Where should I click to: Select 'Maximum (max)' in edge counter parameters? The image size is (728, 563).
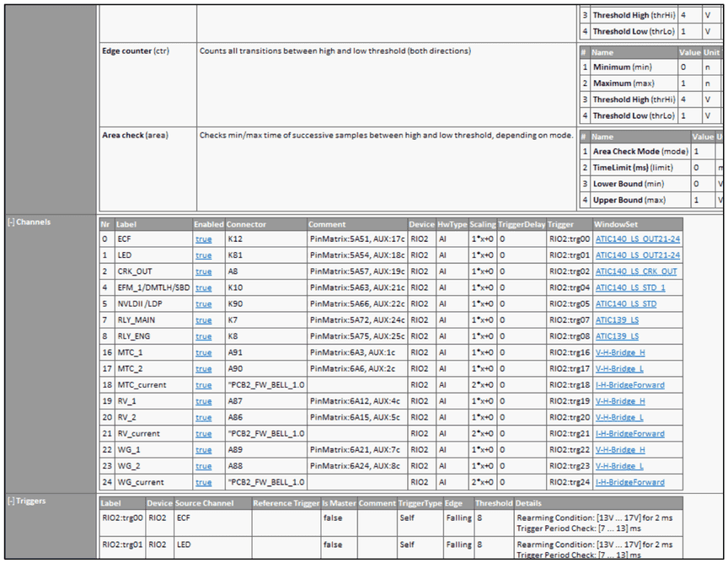(x=624, y=83)
